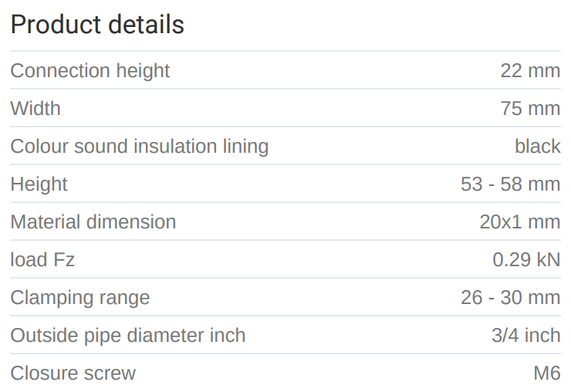The height and width of the screenshot is (392, 571).
Task: Select the 75 mm width value
Action: tap(530, 109)
